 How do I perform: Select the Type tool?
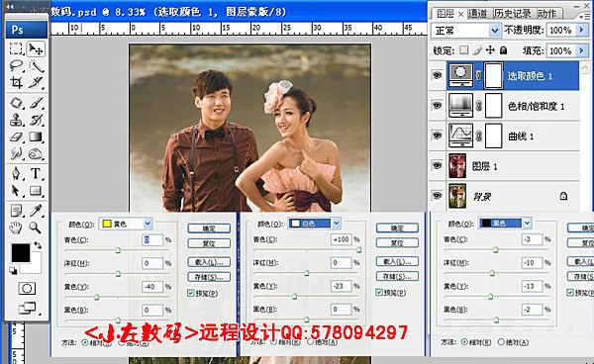(36, 174)
